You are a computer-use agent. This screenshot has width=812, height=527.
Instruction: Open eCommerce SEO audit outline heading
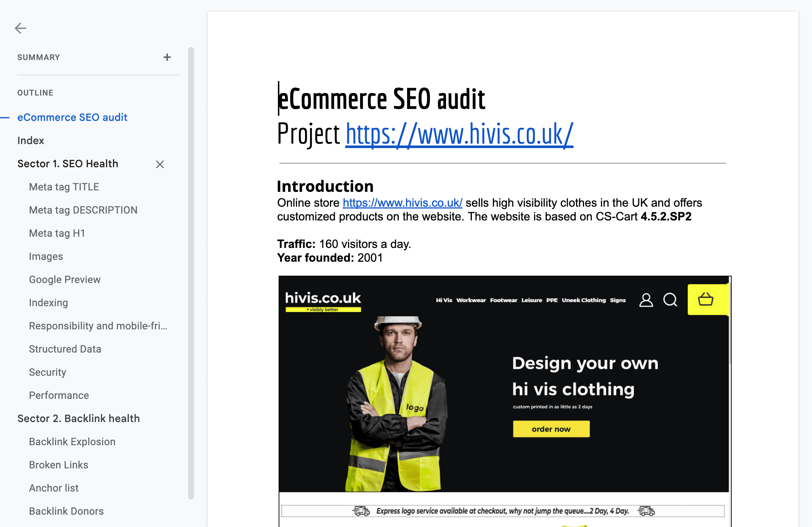(x=72, y=117)
